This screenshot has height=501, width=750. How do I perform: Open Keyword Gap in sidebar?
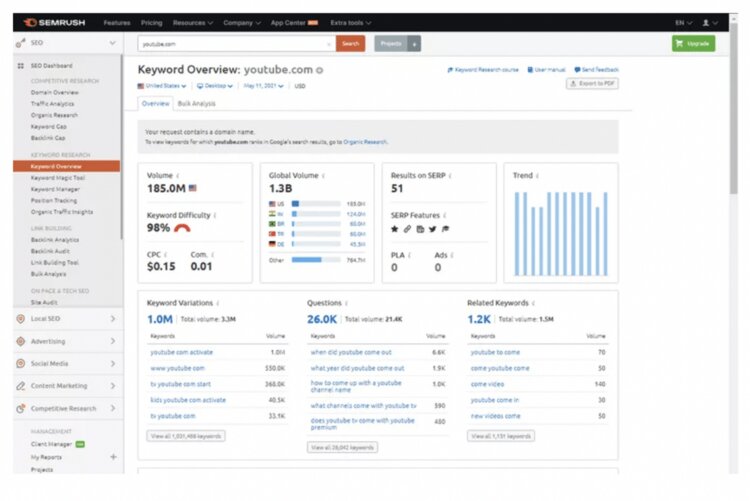(x=49, y=127)
